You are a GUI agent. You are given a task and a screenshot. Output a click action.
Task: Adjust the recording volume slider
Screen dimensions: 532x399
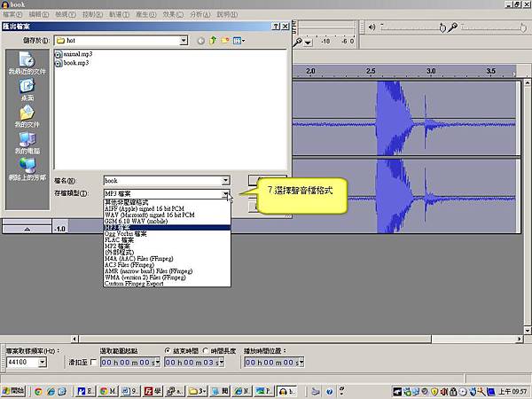pos(523,27)
